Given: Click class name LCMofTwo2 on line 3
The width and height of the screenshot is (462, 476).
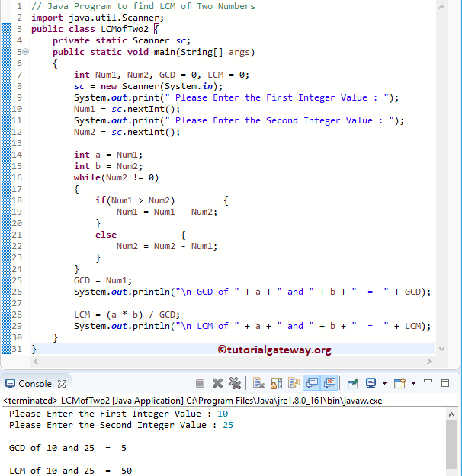Looking at the screenshot, I should 124,29.
